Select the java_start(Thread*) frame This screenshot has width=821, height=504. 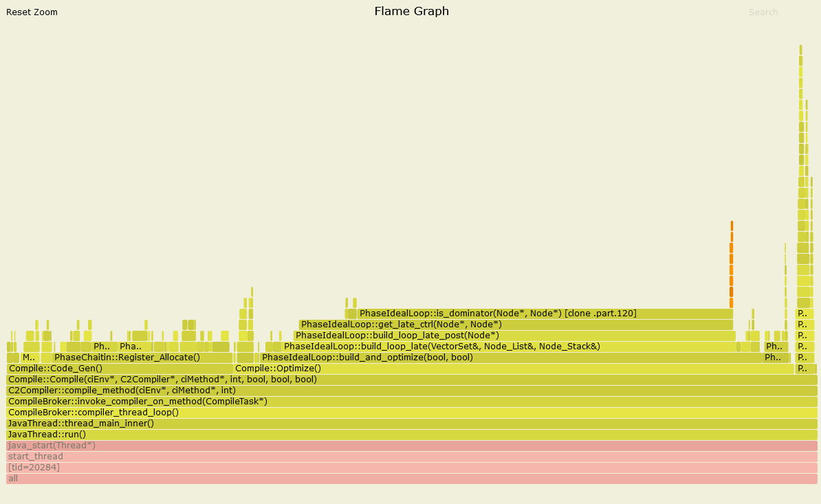(x=411, y=446)
